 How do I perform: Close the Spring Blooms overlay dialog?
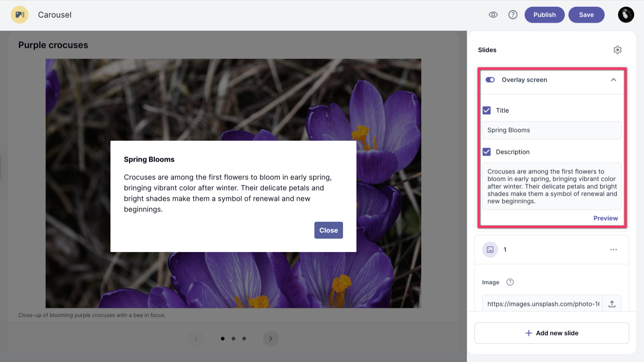(x=328, y=230)
